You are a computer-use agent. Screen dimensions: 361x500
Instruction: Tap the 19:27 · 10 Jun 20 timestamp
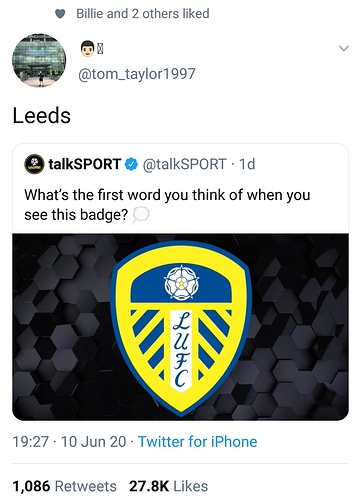point(69,442)
